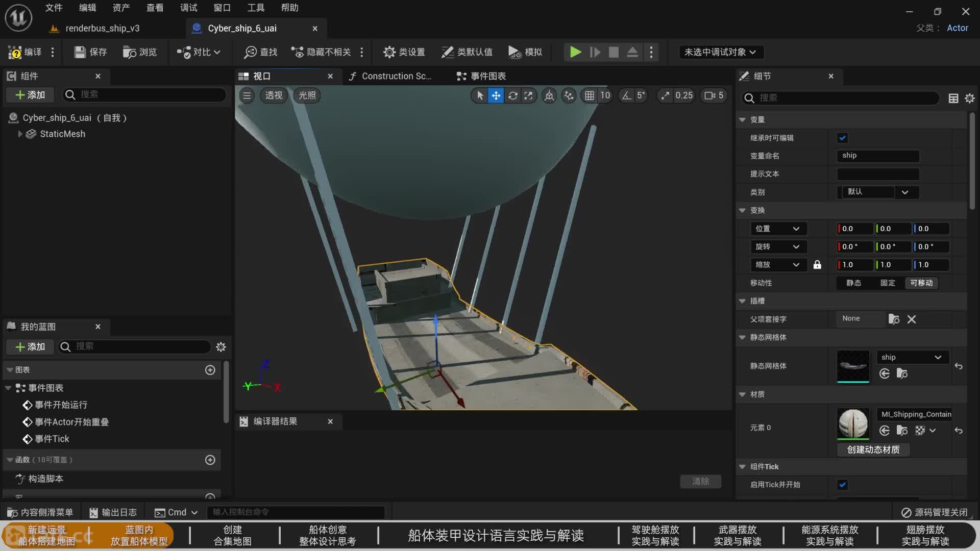The height and width of the screenshot is (551, 980).
Task: Activate the translate move tool
Action: (x=496, y=95)
